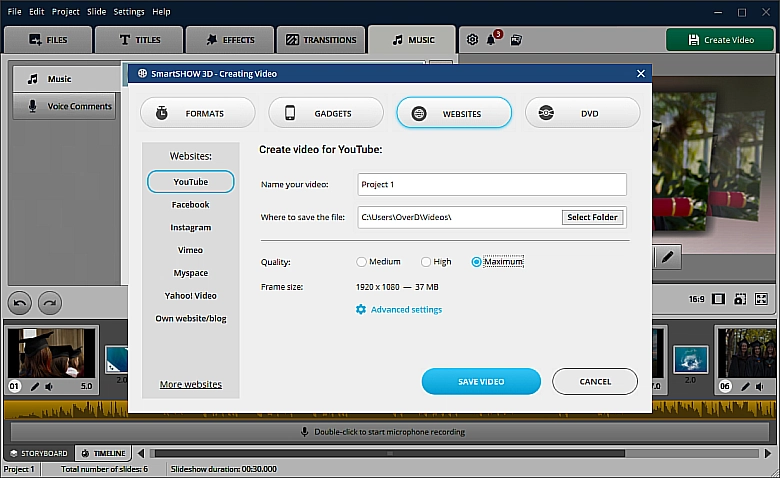Image resolution: width=780 pixels, height=478 pixels.
Task: Click the undo arrow button
Action: pos(20,303)
